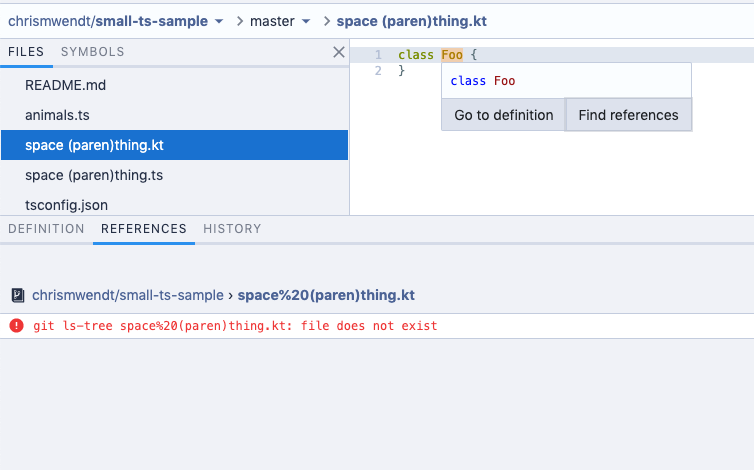Close the files sidebar panel
This screenshot has width=754, height=470.
339,52
